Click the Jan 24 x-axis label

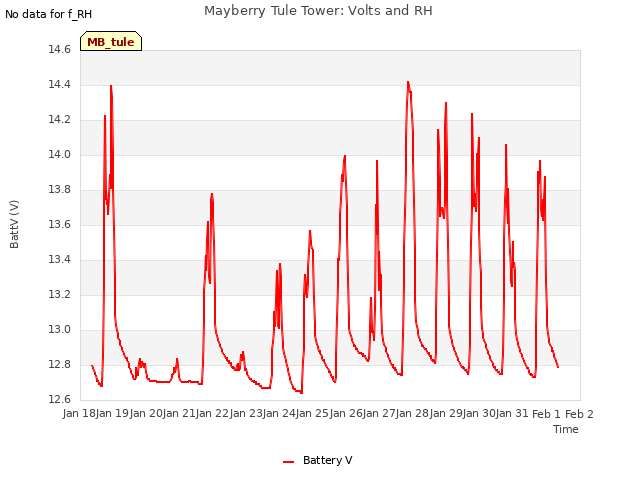pyautogui.click(x=279, y=414)
